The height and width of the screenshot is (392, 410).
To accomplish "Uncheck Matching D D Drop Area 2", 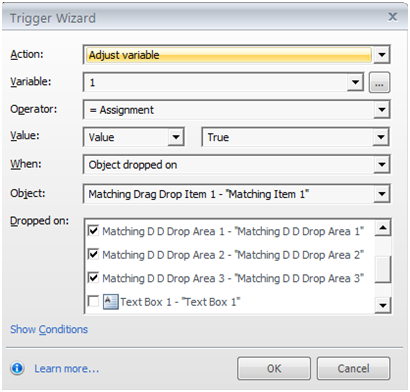I will click(x=93, y=254).
